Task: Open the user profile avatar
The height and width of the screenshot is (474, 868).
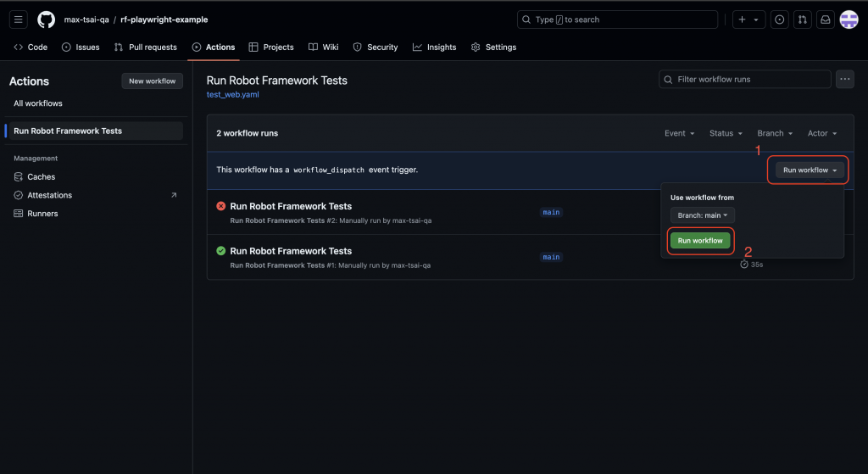Action: pyautogui.click(x=849, y=20)
